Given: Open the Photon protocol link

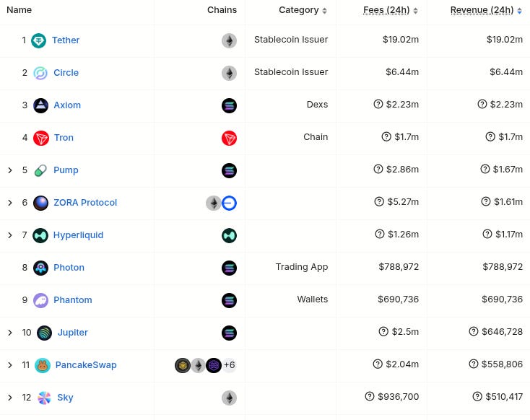Looking at the screenshot, I should tap(69, 267).
